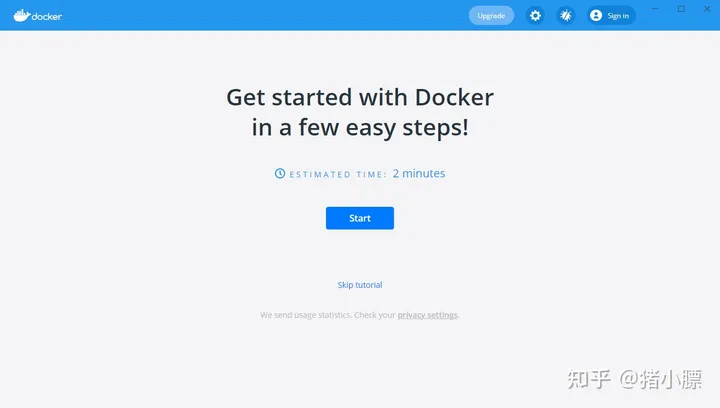Click the '2 minutes' time text
This screenshot has width=720, height=408.
click(x=419, y=173)
